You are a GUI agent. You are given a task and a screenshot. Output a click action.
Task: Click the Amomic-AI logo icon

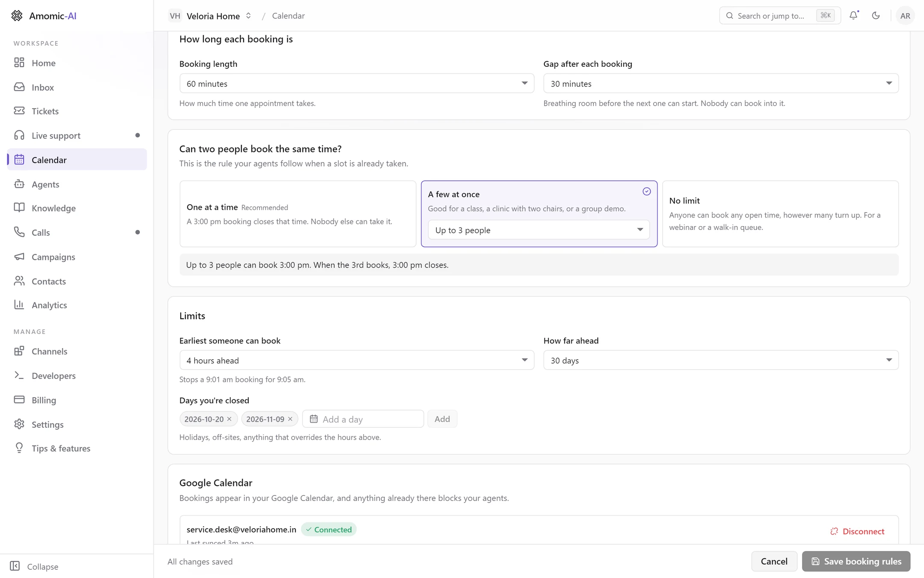point(17,16)
